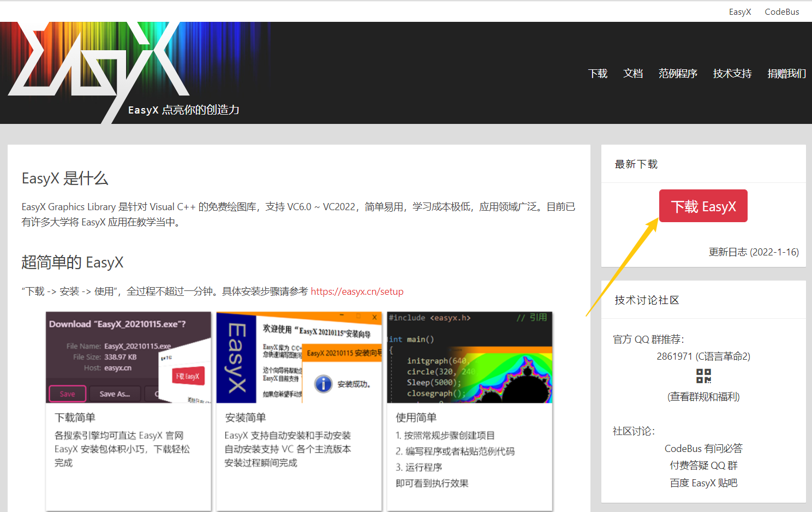The image size is (812, 512).
Task: Open the https://easyx.cn/setup link
Action: pos(357,291)
